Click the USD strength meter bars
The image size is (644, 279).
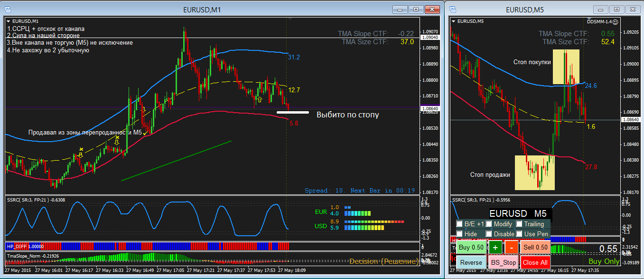[374, 225]
